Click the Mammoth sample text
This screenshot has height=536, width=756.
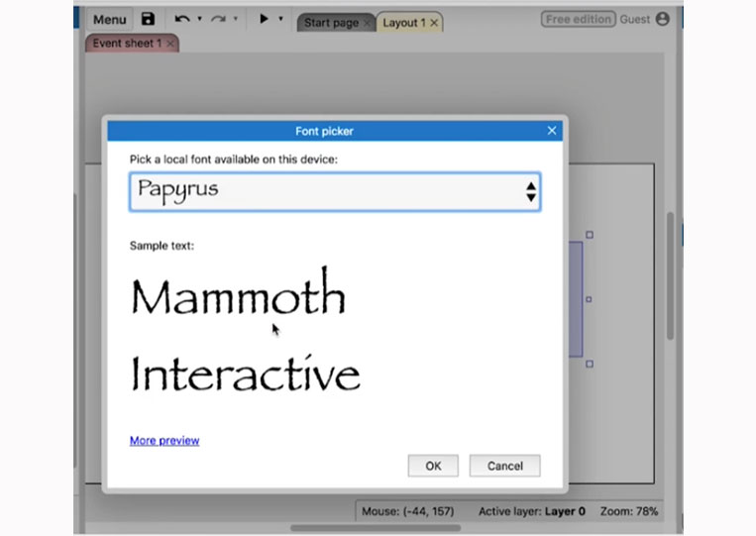(239, 292)
